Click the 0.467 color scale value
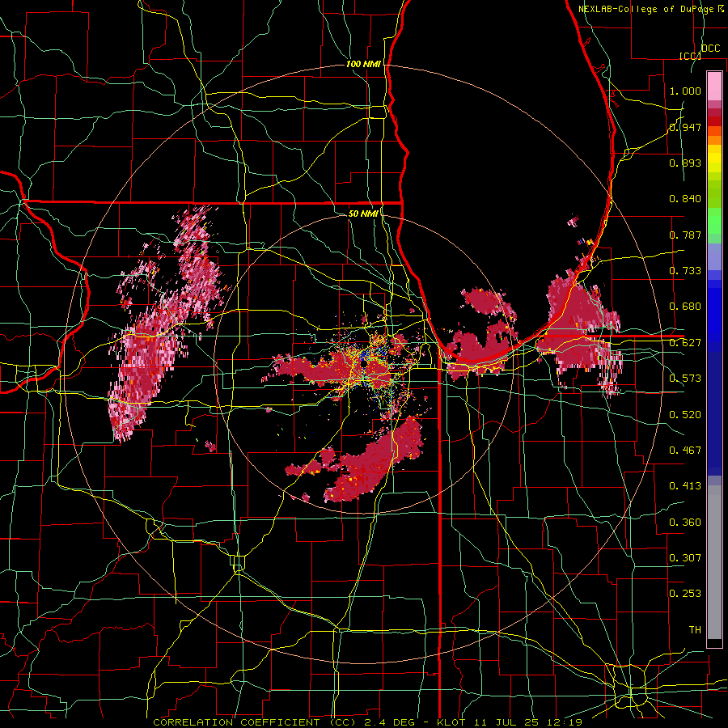The height and width of the screenshot is (728, 728). [685, 451]
